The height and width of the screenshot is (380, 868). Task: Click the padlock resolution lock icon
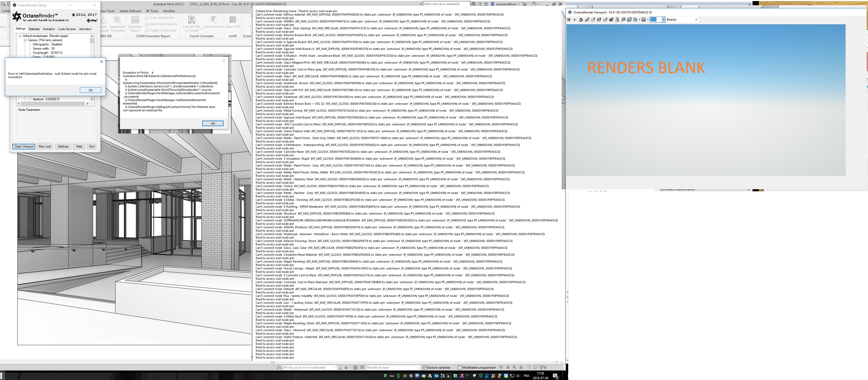click(x=617, y=20)
